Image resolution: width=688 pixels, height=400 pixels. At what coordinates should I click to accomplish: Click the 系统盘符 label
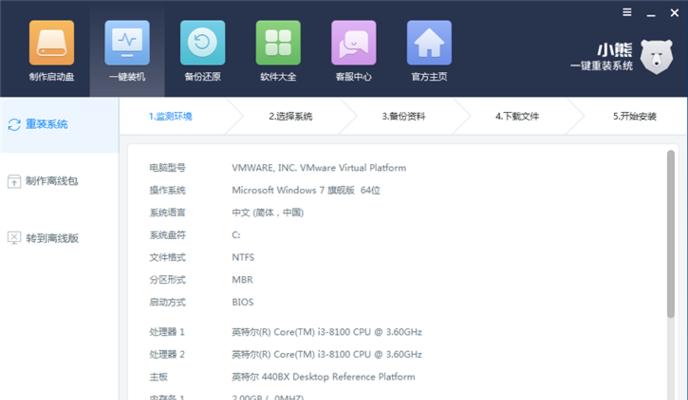click(167, 235)
